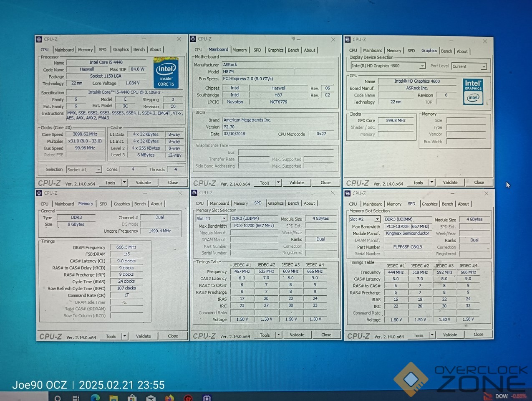
Task: Click the Module Manuf. value Kingmax Semiconductor
Action: [x=408, y=233]
